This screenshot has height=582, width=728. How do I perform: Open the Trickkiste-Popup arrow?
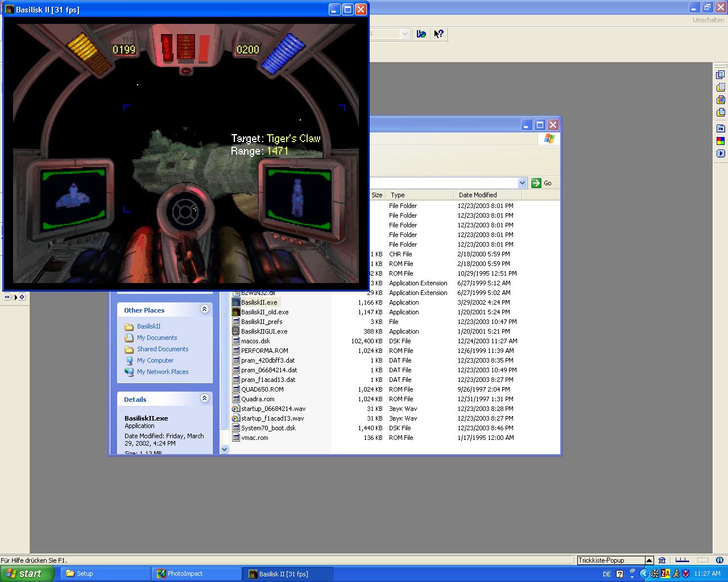(x=649, y=560)
